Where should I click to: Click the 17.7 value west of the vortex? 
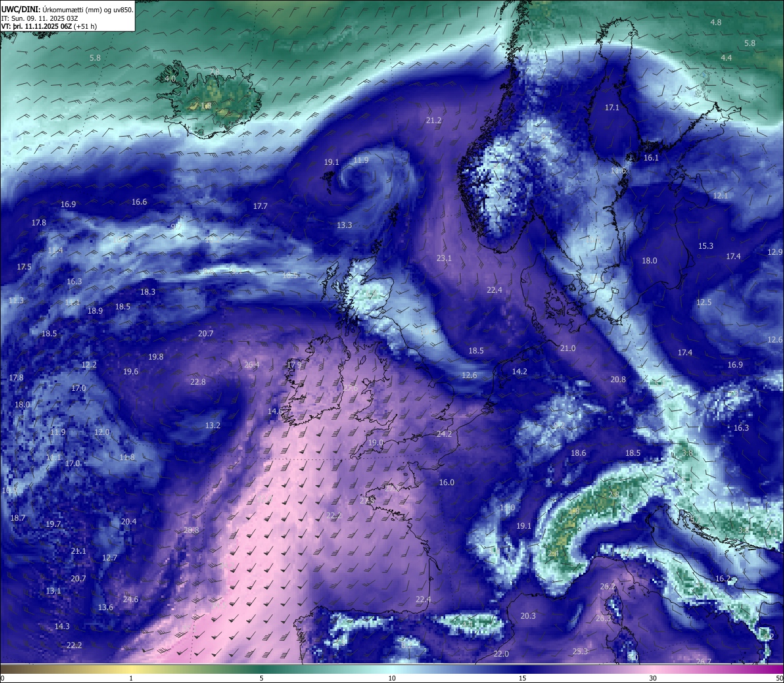click(x=260, y=206)
